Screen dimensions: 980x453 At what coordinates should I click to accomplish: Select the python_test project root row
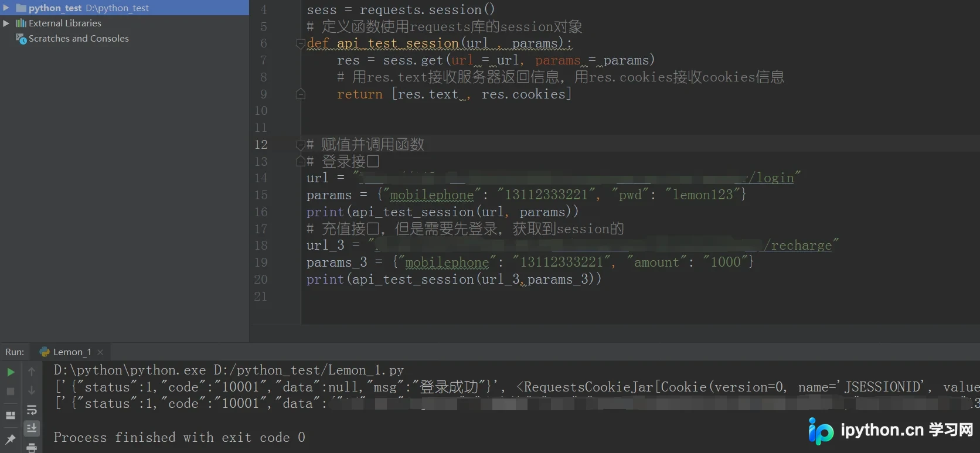tap(124, 8)
